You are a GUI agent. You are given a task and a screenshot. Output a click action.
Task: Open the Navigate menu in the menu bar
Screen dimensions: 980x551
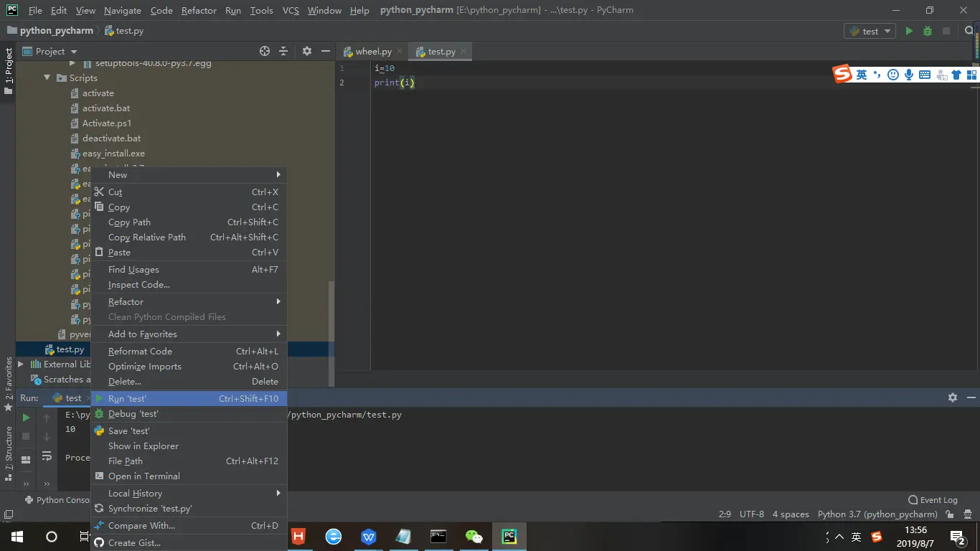tap(123, 10)
